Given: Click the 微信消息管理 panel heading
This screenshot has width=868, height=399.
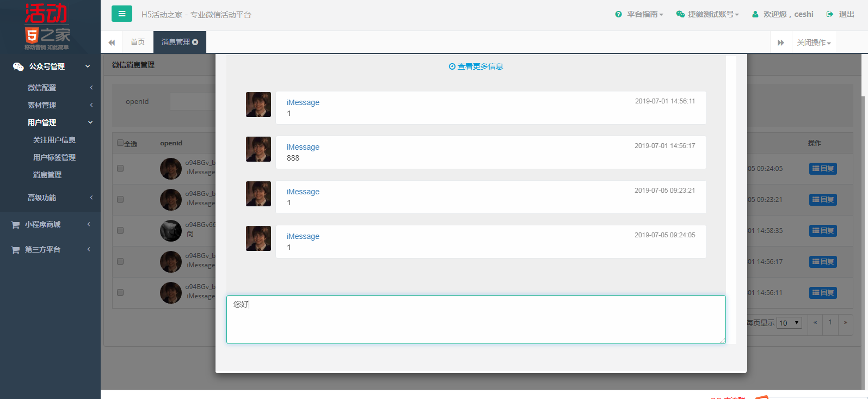Looking at the screenshot, I should coord(133,65).
